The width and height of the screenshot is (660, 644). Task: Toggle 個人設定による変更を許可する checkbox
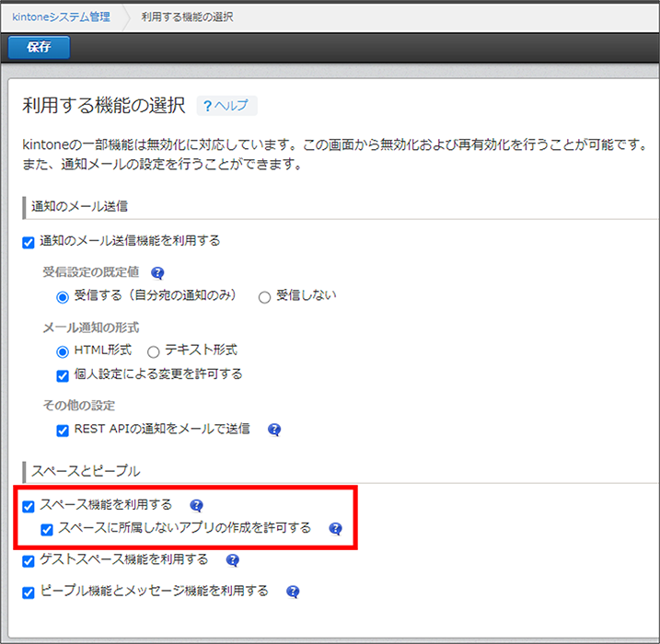click(x=63, y=375)
